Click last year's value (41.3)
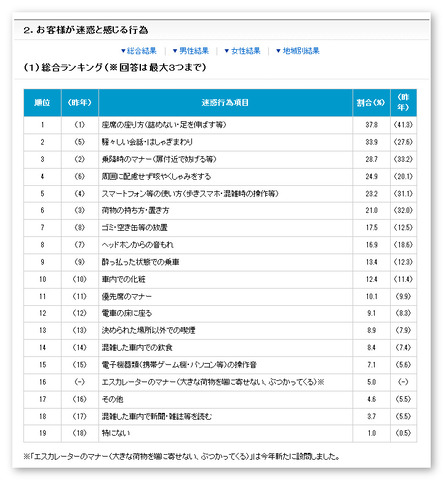The height and width of the screenshot is (480, 443). click(x=403, y=125)
